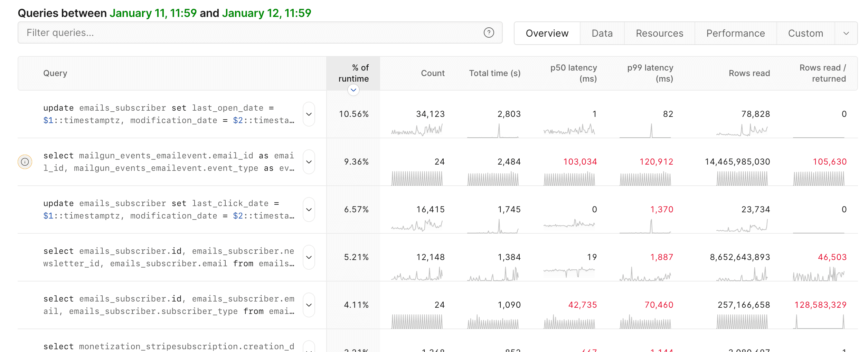Switch to the Performance tab
Viewport: 868px width, 352px height.
pyautogui.click(x=735, y=33)
